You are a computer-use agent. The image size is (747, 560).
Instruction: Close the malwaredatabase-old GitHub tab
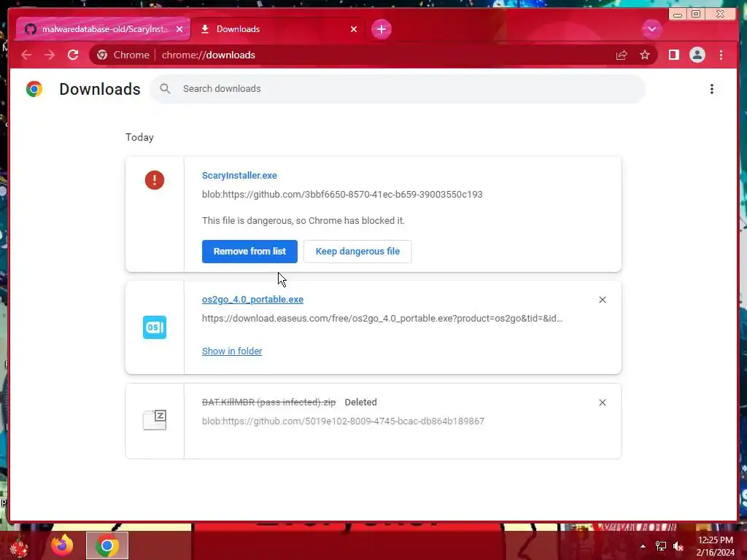[179, 29]
